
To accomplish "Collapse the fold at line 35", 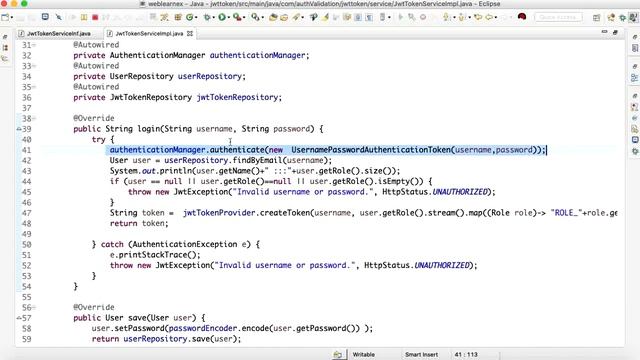I will (34, 87).
